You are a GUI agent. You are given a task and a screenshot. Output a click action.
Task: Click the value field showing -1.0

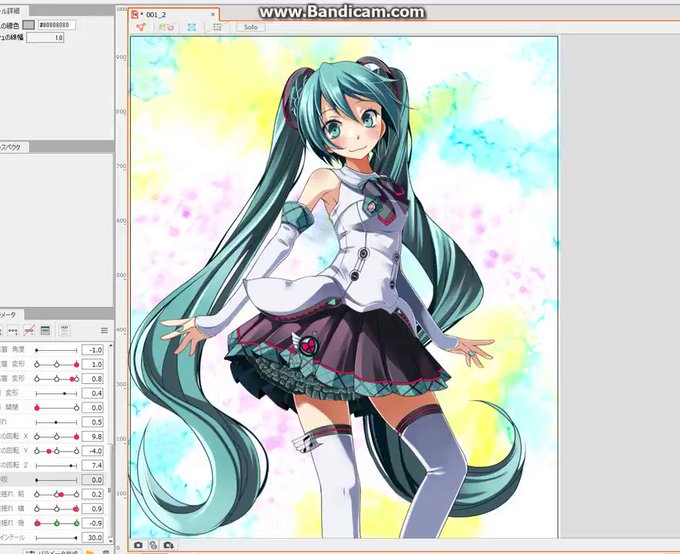point(92,350)
